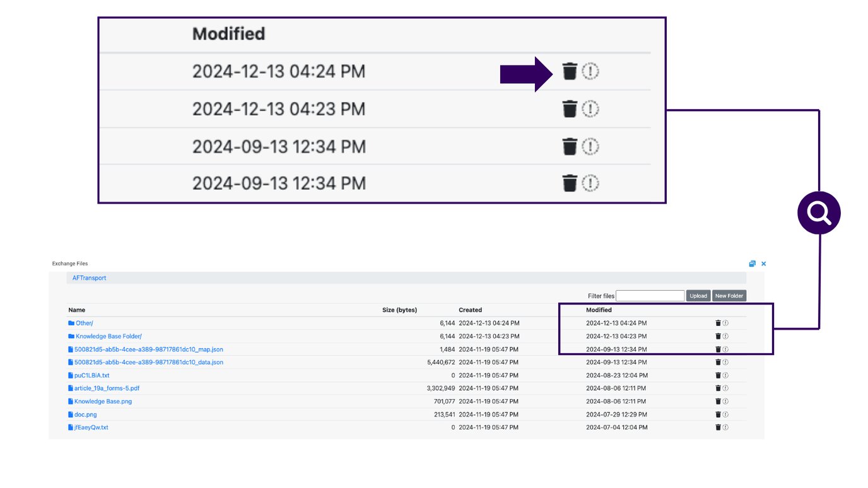Click the Upload button

[x=698, y=295]
